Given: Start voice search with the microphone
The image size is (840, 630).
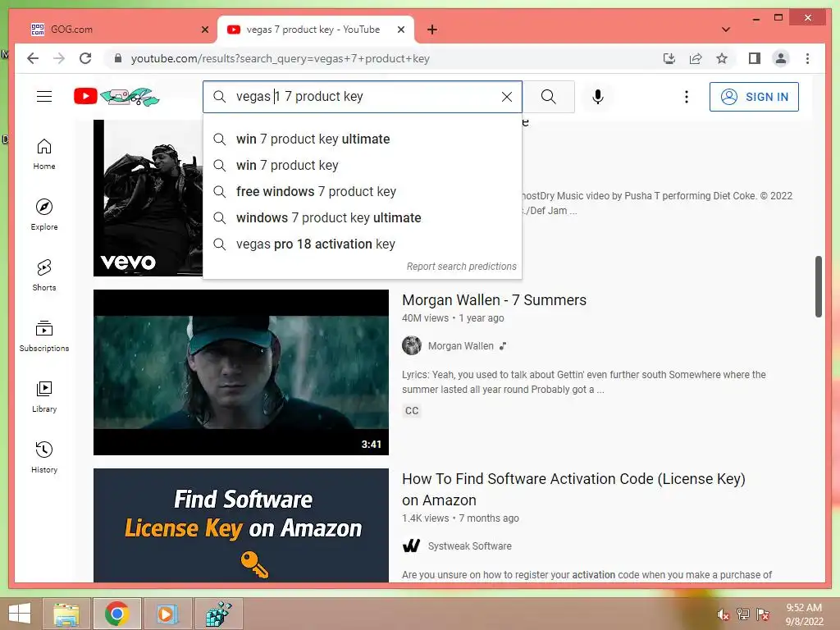Looking at the screenshot, I should tap(598, 97).
